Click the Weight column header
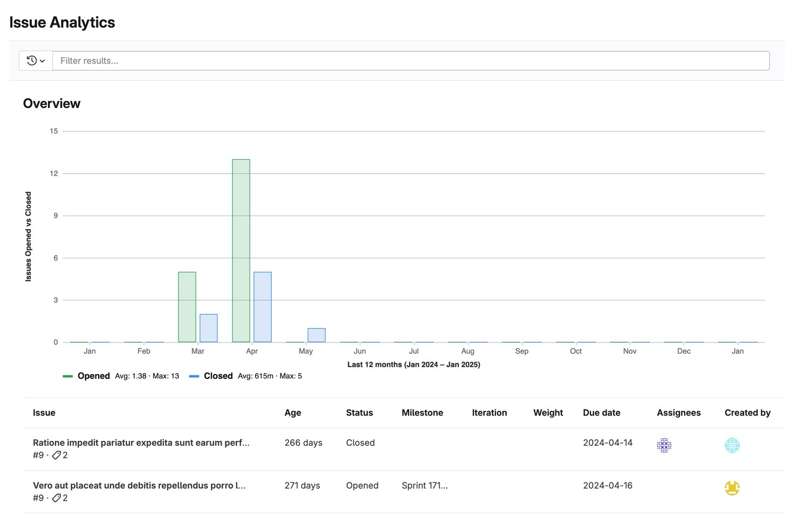 548,413
